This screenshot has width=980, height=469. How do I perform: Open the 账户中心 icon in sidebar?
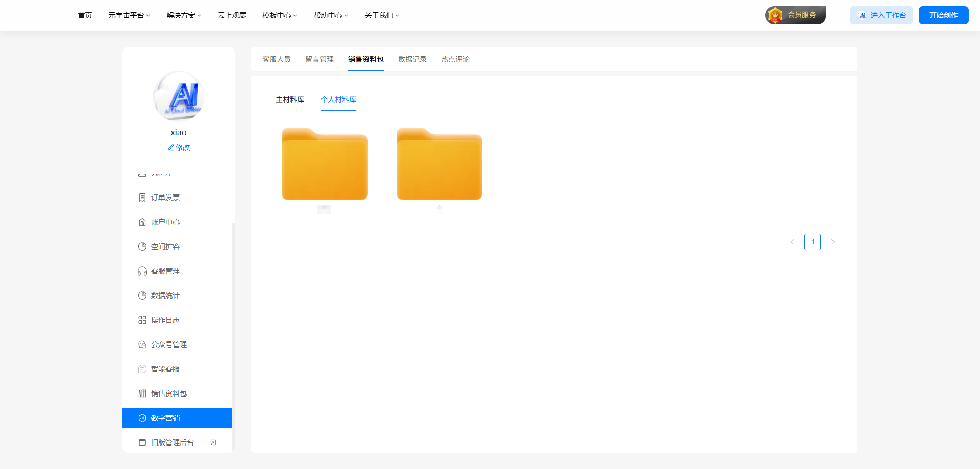(x=142, y=221)
